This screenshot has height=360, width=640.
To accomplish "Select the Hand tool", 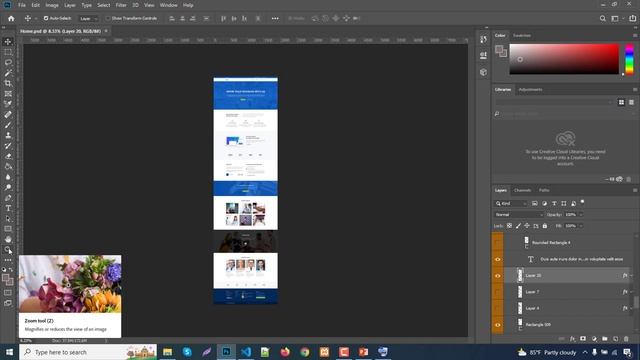I will point(8,240).
